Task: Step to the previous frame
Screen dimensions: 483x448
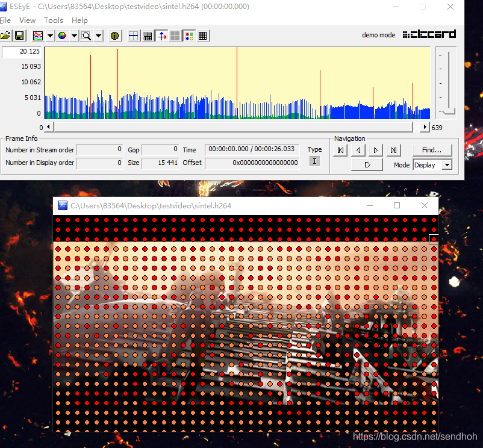Action: pos(358,151)
